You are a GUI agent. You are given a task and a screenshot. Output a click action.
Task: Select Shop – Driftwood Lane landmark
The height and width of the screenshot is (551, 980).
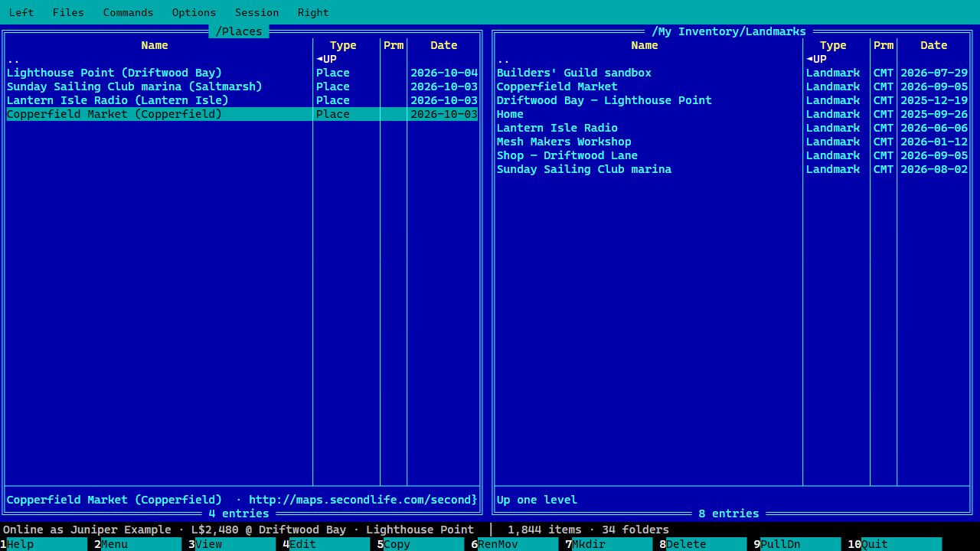point(732,155)
